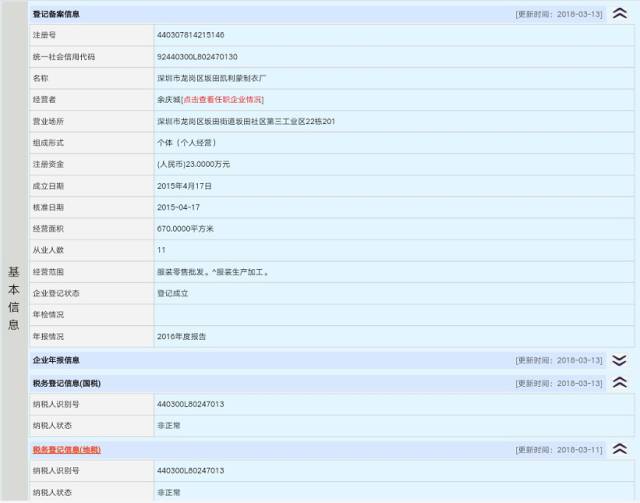Click the 核准日期 field label
Viewport: 640px width, 503px height.
click(x=48, y=207)
